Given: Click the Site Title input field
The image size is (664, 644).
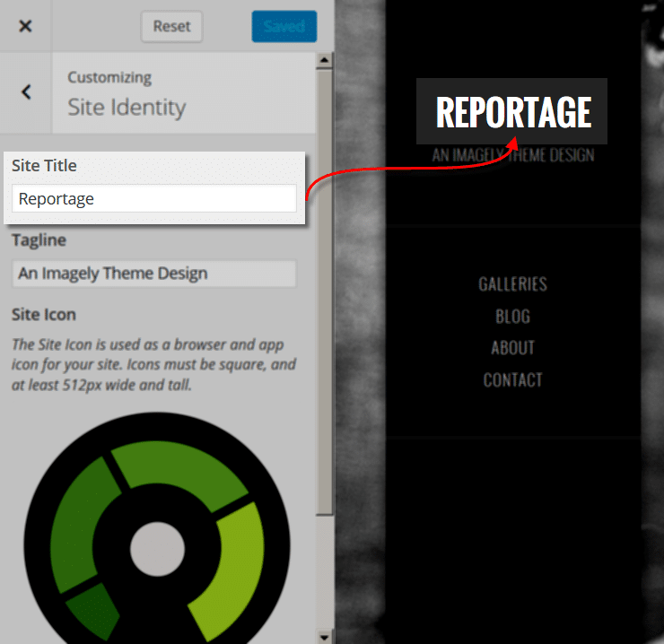Looking at the screenshot, I should click(154, 198).
